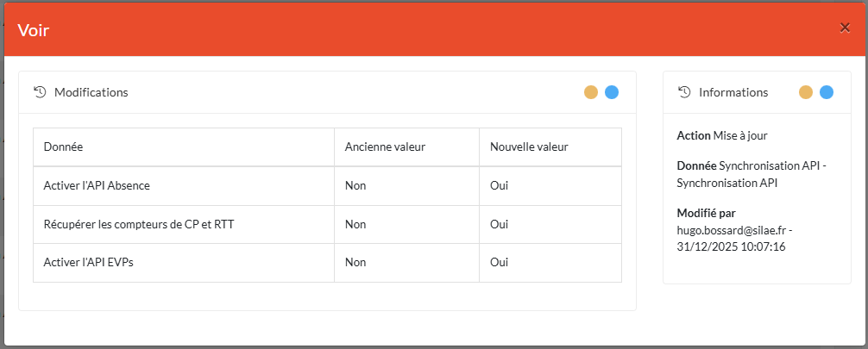Close the Voir dialog
Viewport: 868px width, 349px height.
click(x=845, y=28)
